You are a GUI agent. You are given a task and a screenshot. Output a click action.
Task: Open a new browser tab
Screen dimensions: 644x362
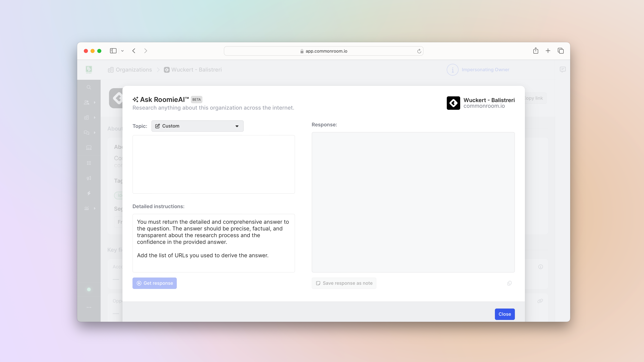[548, 51]
